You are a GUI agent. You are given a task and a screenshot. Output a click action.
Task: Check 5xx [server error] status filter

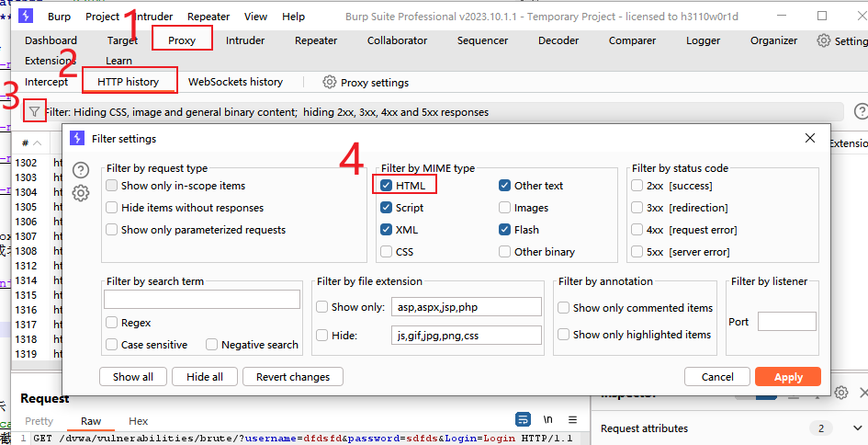pos(637,252)
